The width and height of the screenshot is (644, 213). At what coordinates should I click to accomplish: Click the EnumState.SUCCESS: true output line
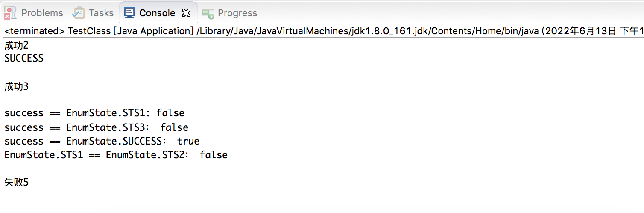point(102,141)
